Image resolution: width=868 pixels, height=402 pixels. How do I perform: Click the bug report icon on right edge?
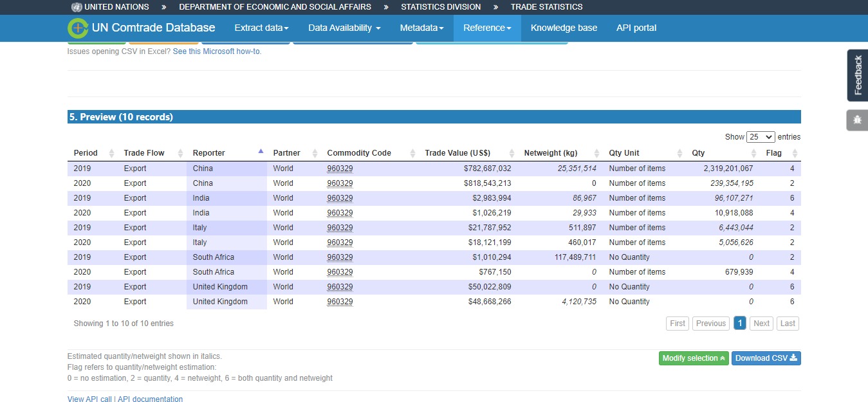click(x=857, y=120)
